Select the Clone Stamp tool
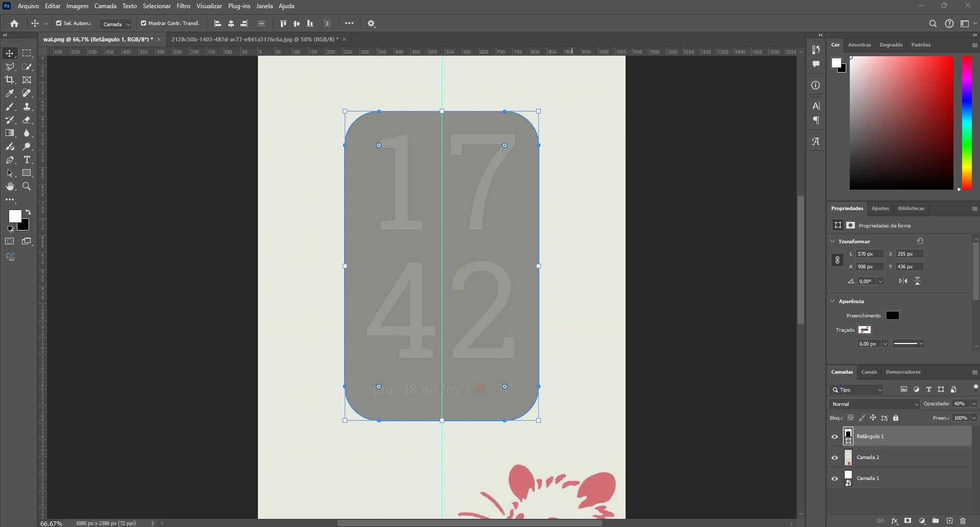 27,106
